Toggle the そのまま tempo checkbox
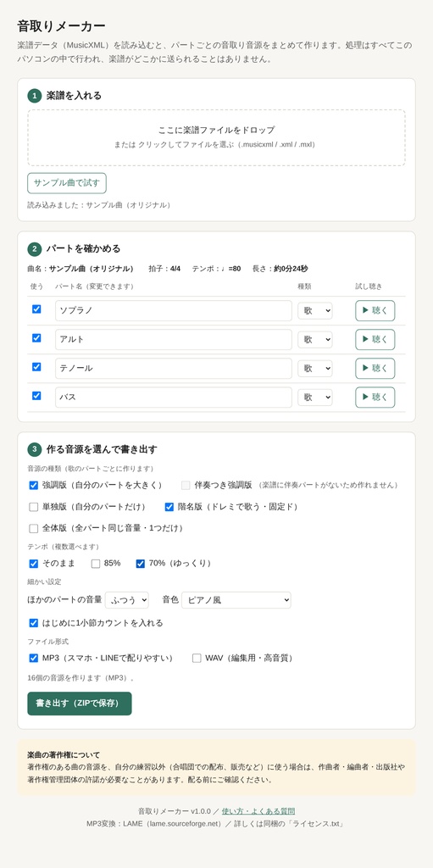The image size is (433, 868). pos(34,564)
